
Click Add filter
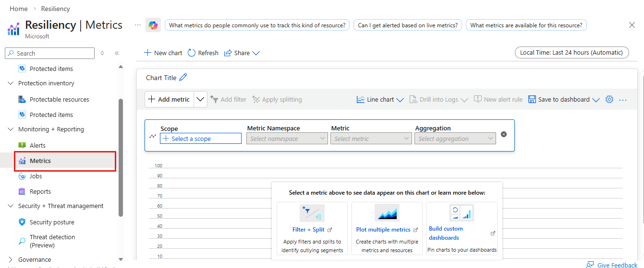click(x=229, y=99)
